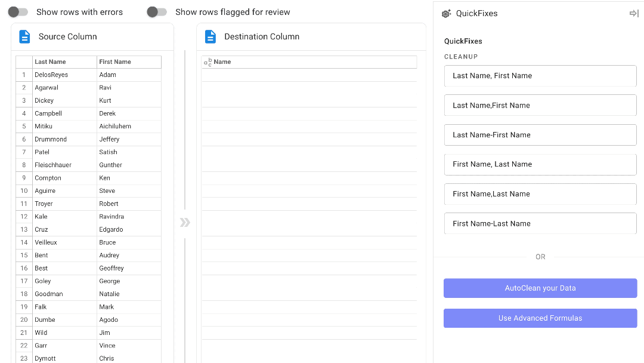Apply the 'First Name,Last Name' quick fix

point(540,194)
